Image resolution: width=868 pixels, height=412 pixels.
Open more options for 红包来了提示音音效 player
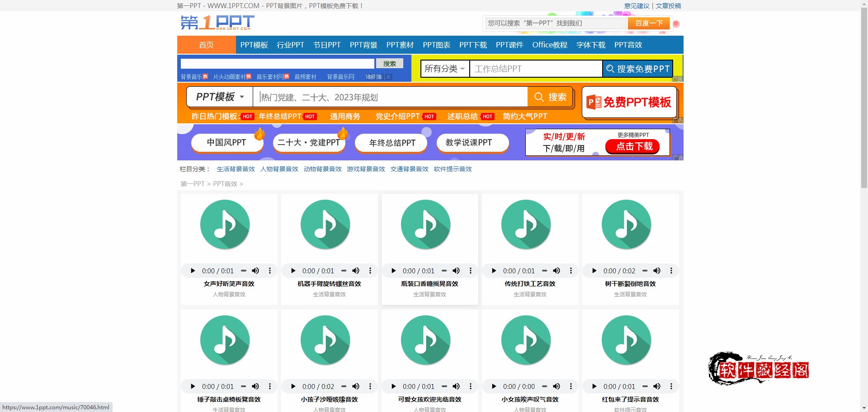pyautogui.click(x=671, y=387)
